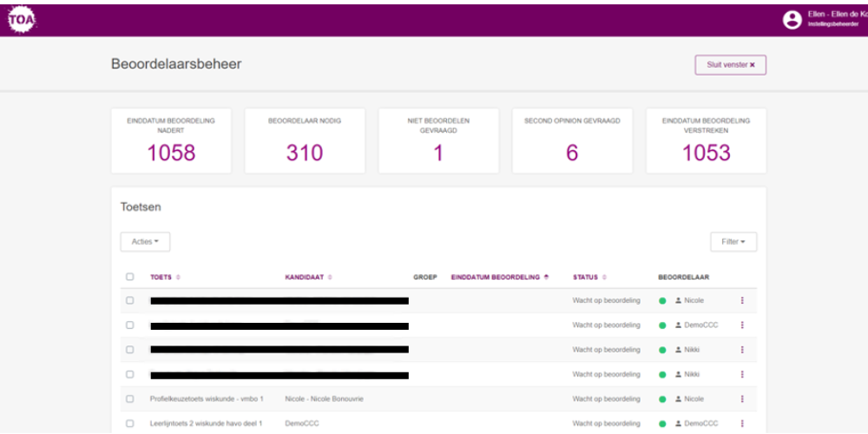Click the BEOORDELAAR column header

pyautogui.click(x=684, y=278)
